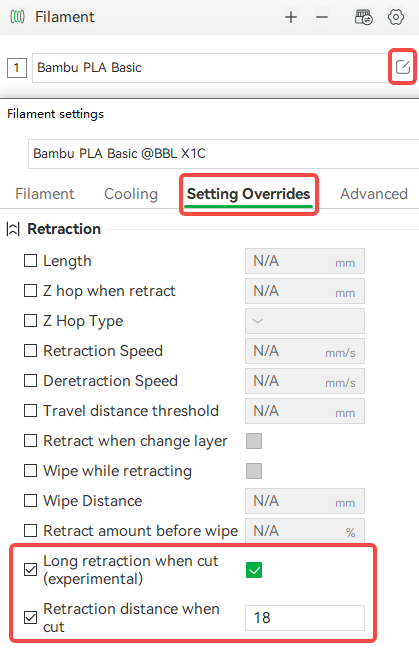Enable Z hop when retract override

(30, 291)
